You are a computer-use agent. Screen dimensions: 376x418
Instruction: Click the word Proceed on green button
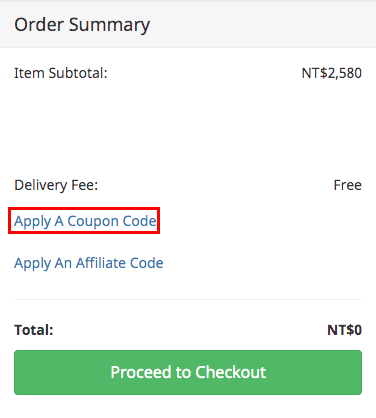tap(141, 372)
